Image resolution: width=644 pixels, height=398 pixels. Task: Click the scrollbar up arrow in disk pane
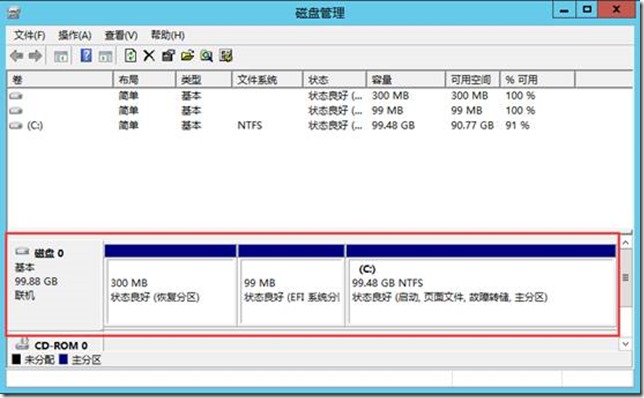tap(626, 243)
